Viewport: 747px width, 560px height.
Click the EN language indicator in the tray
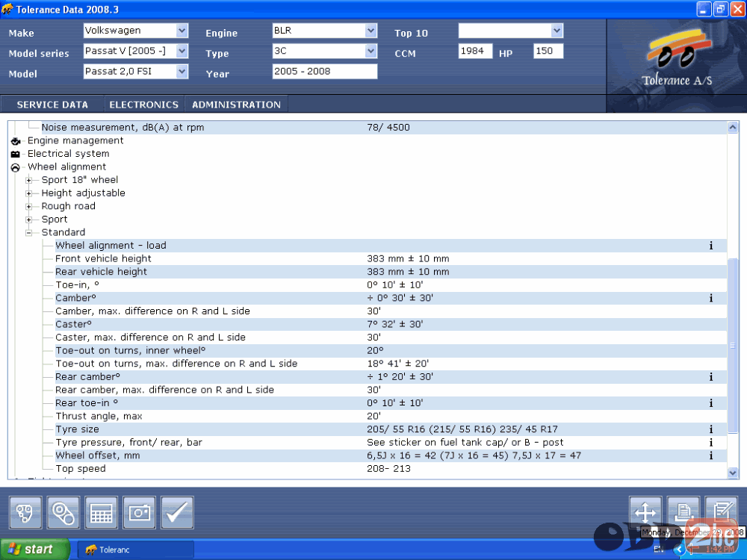click(x=658, y=550)
